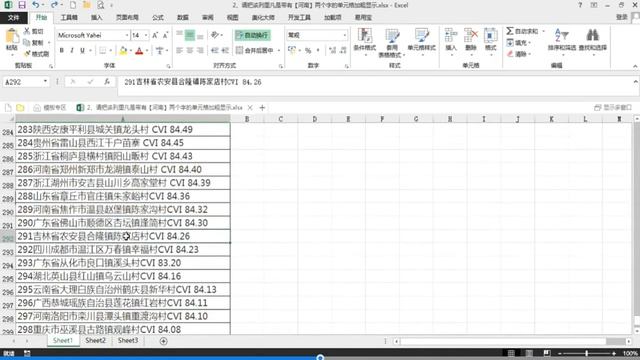The height and width of the screenshot is (360, 640).
Task: Expand the Merge & Center (合并后居中) options
Action: 279,51
